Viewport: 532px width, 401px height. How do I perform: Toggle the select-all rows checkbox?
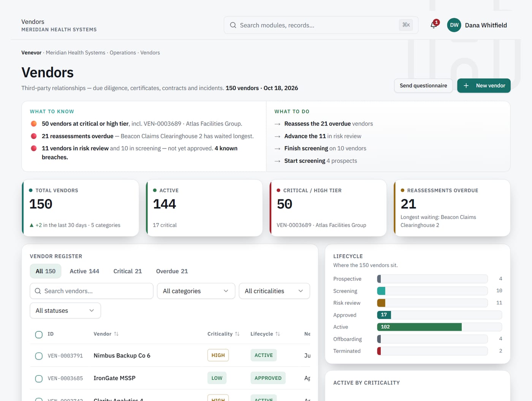point(39,334)
